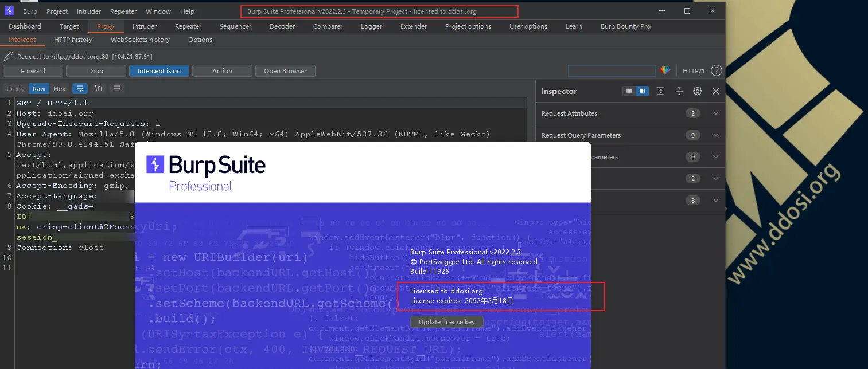Close the Inspector panel with X
868x369 pixels.
[716, 91]
